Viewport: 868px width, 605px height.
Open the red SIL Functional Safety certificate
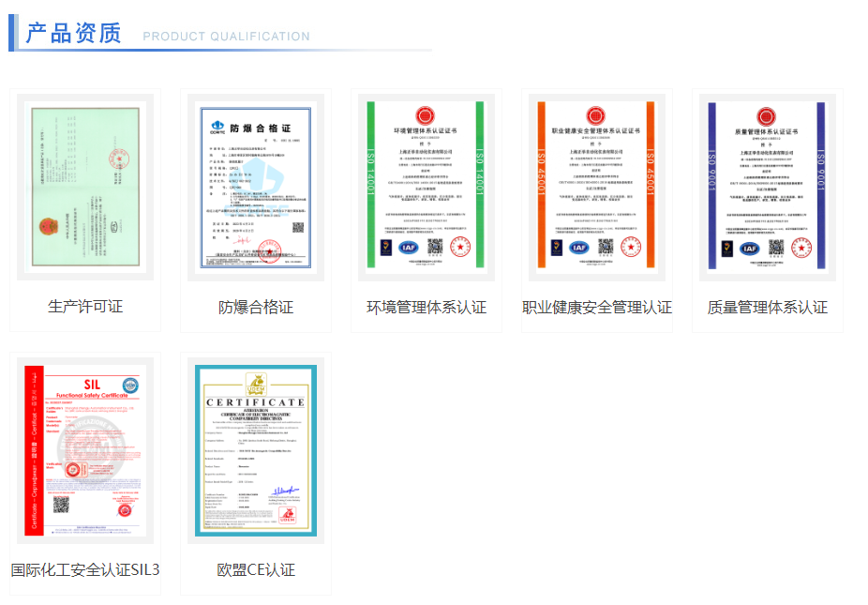(85, 449)
